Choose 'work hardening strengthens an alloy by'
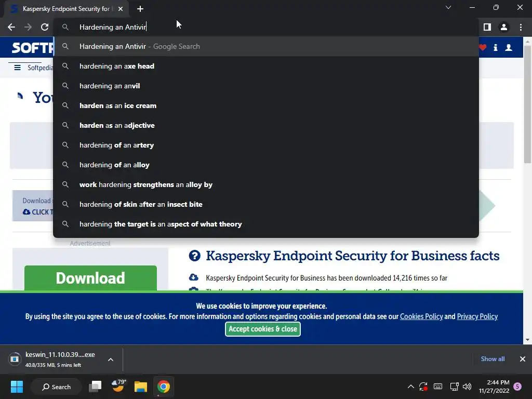532x399 pixels. 266,184
